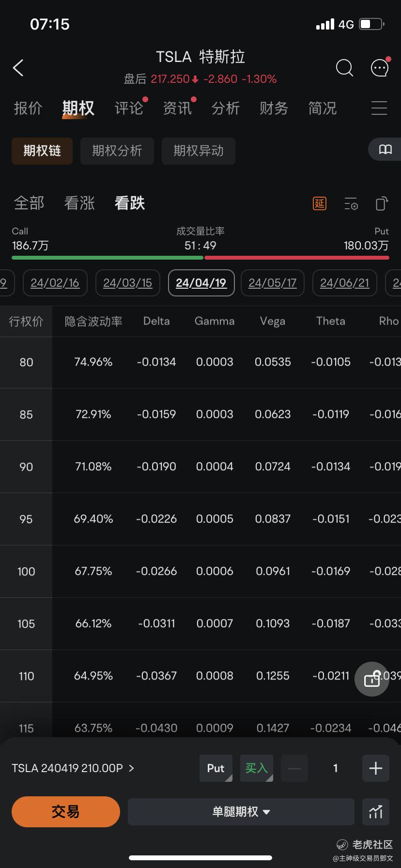This screenshot has height=868, width=401.
Task: Select the strike price 95 row
Action: (x=200, y=519)
